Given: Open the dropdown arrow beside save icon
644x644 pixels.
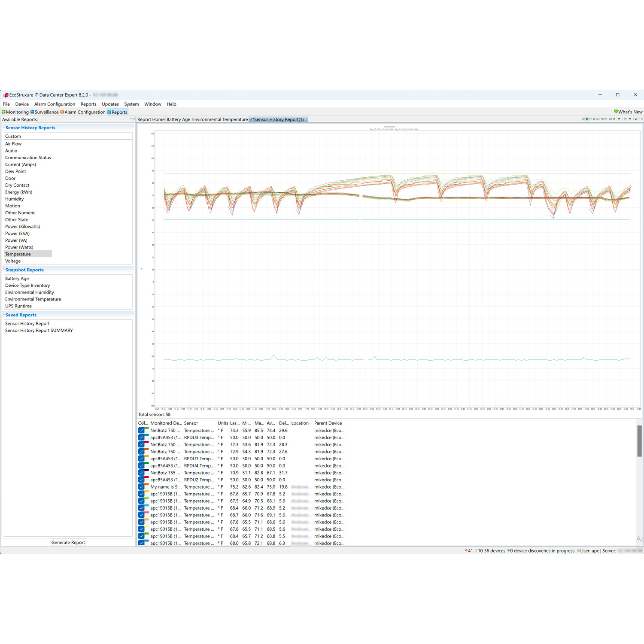Looking at the screenshot, I should point(630,119).
